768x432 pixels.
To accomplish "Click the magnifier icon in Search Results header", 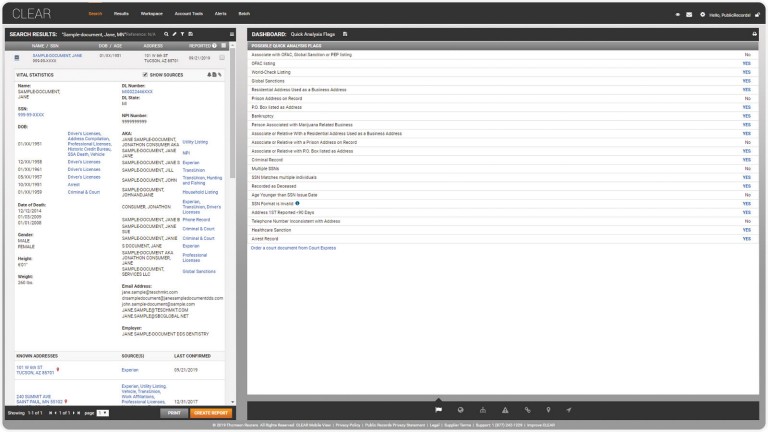I will (x=165, y=33).
